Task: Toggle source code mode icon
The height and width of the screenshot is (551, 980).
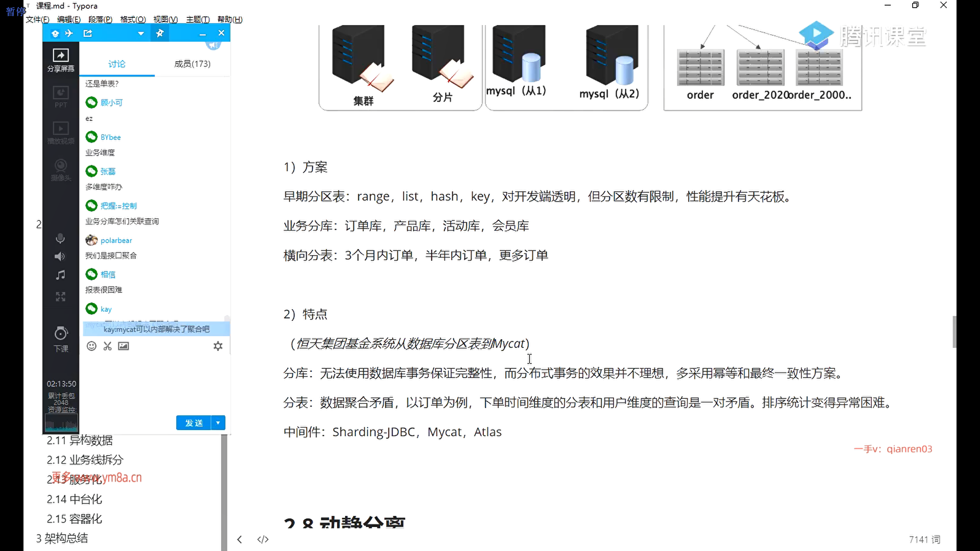Action: [x=263, y=539]
